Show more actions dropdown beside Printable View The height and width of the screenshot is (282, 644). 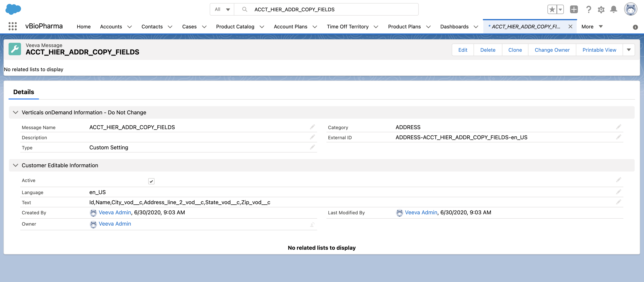click(628, 50)
